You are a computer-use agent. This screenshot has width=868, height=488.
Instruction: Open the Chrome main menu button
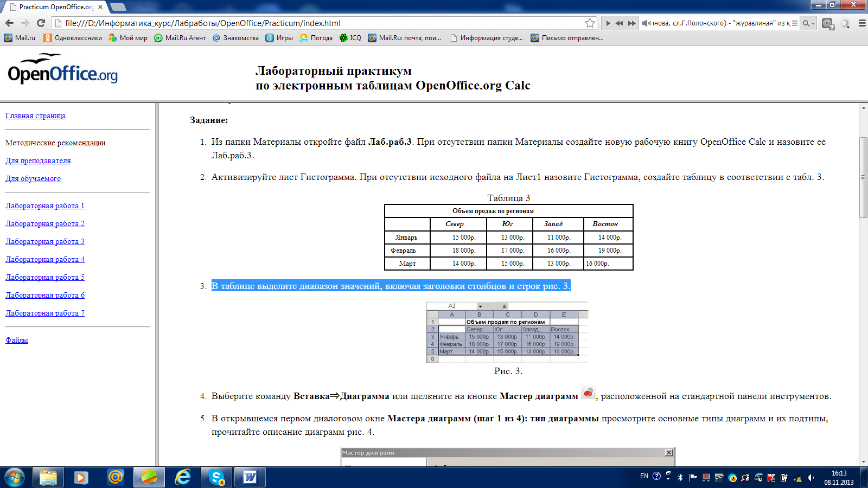(862, 23)
